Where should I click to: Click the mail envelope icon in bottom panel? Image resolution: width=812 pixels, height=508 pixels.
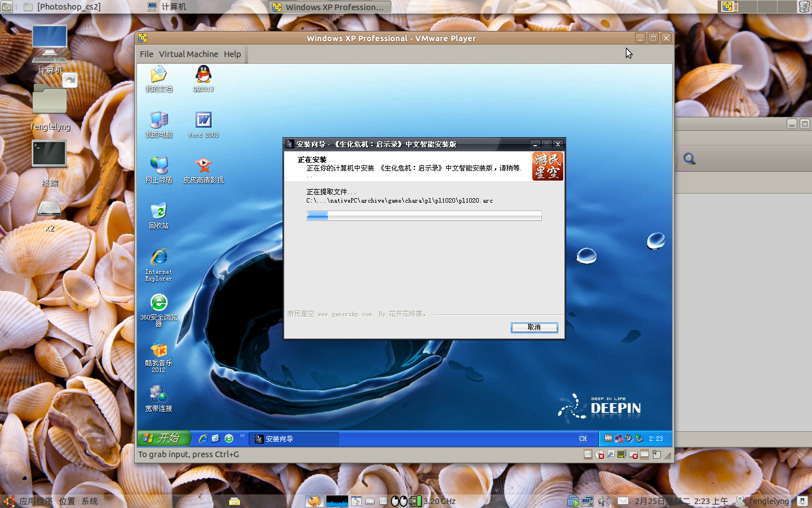click(623, 501)
